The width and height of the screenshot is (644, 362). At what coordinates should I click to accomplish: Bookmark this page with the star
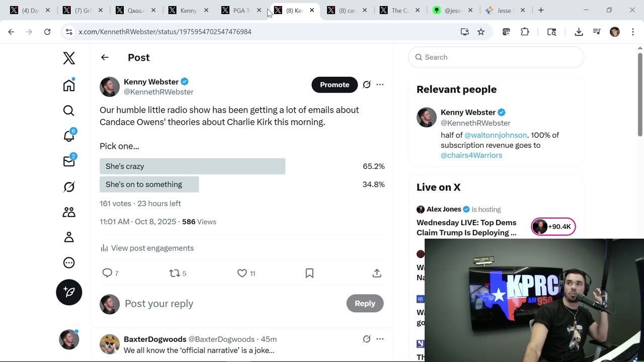(481, 32)
